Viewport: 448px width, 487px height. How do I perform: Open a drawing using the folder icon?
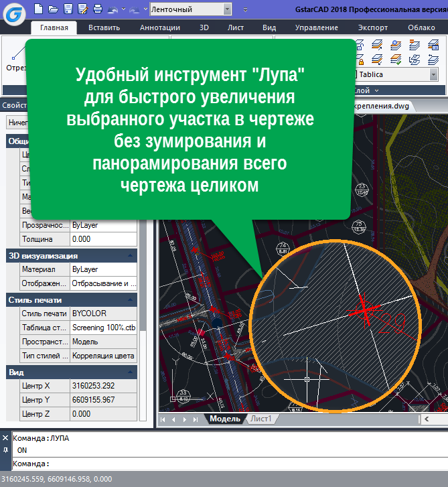coord(54,9)
